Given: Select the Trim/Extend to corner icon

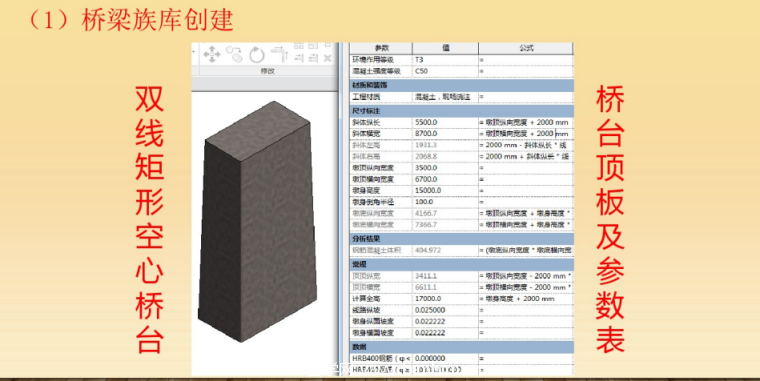Looking at the screenshot, I should click(x=280, y=54).
